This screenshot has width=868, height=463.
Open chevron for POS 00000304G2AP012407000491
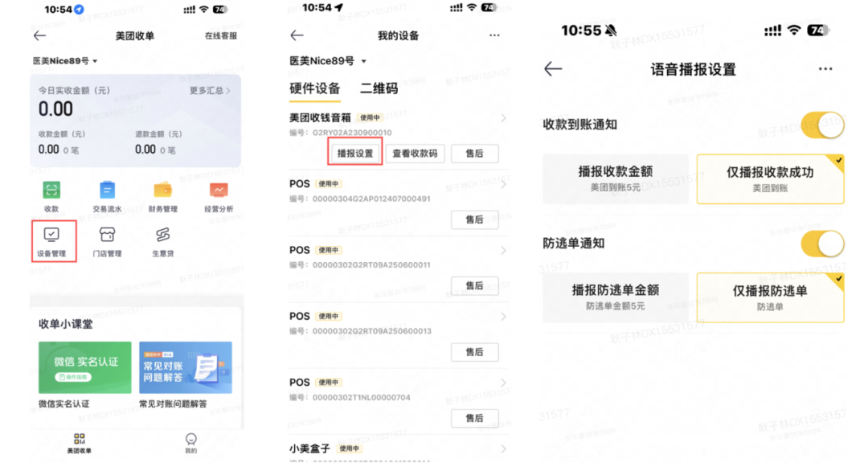coord(503,184)
